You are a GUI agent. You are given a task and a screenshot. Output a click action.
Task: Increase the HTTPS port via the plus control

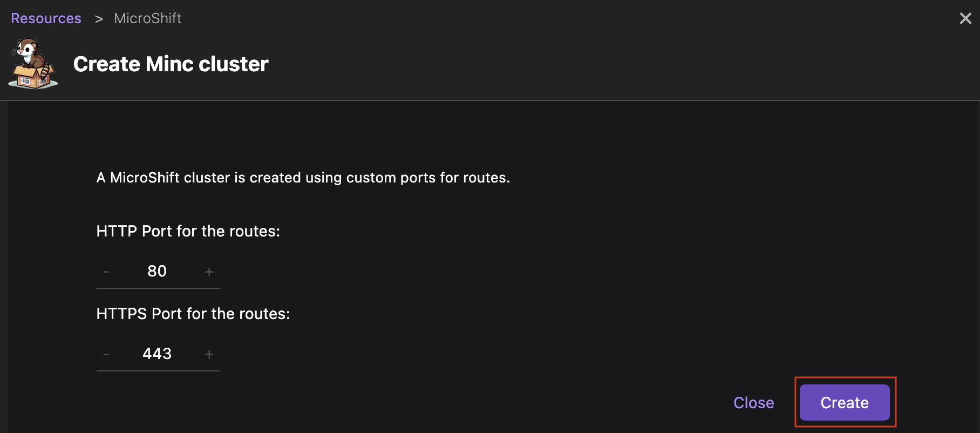tap(209, 354)
